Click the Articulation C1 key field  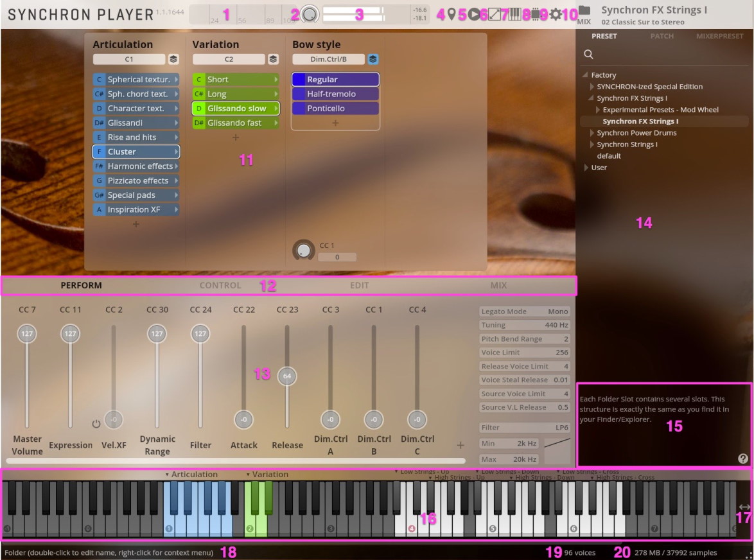129,59
